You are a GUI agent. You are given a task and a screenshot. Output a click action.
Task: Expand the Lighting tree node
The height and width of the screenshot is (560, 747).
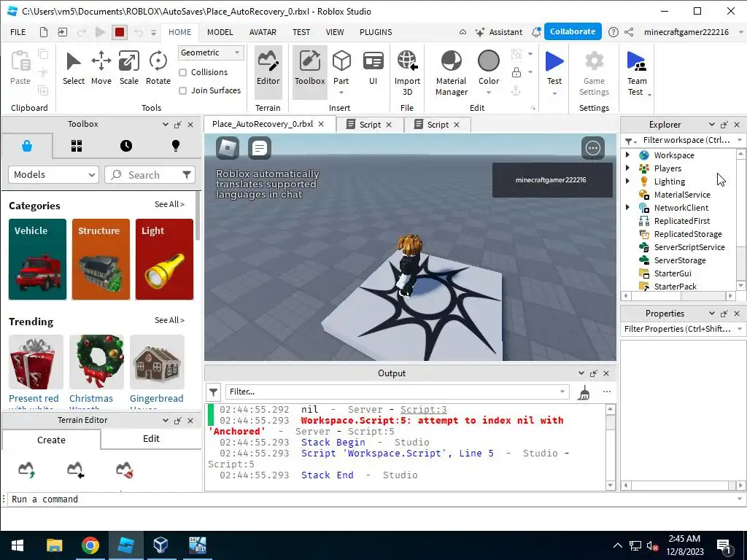click(x=627, y=181)
